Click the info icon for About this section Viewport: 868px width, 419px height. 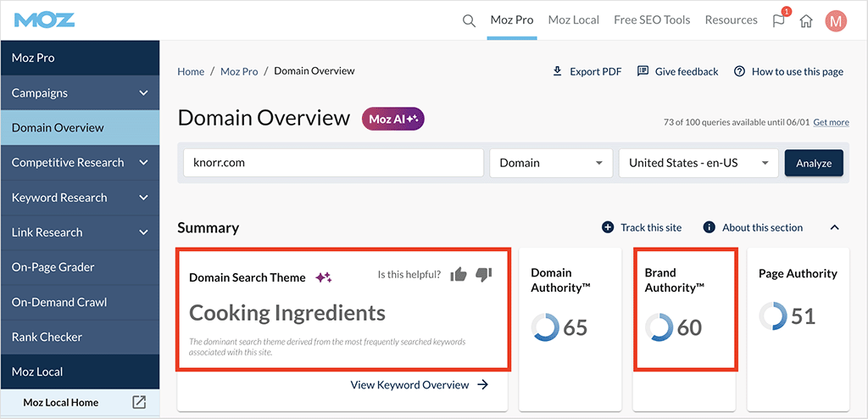coord(709,227)
